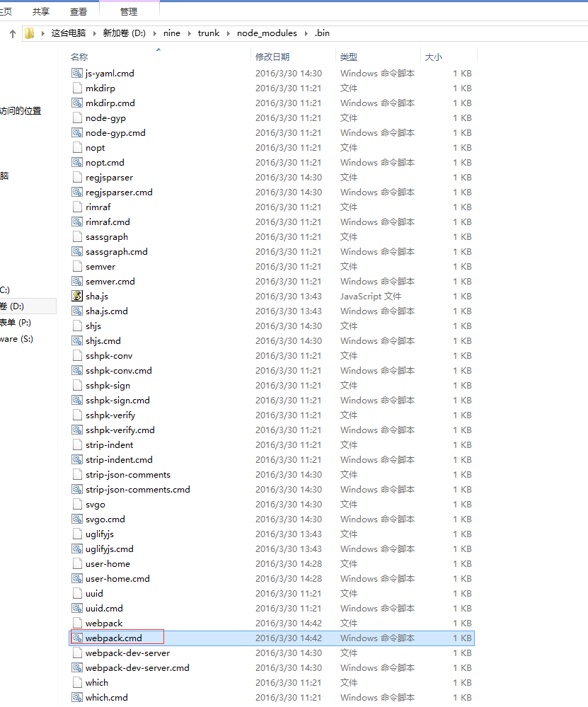Click the sassgraph.cmd script icon
Screen dimensions: 588x707
pyautogui.click(x=77, y=252)
